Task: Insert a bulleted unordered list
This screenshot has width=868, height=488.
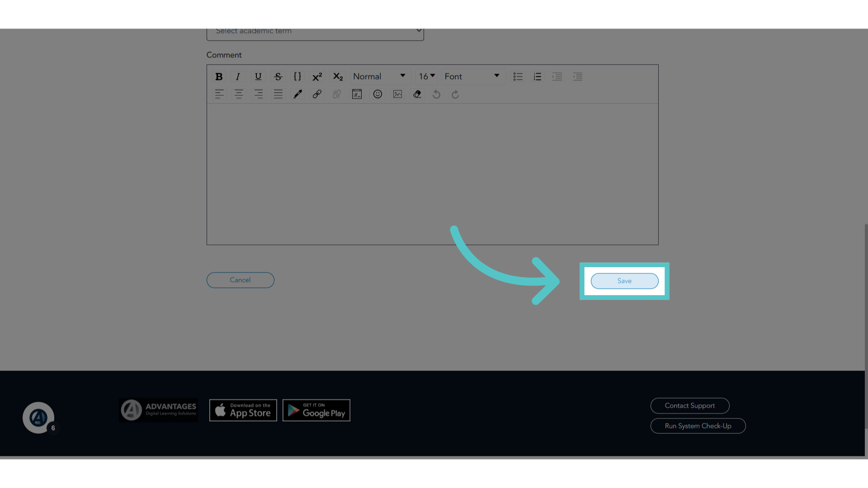Action: tap(518, 76)
